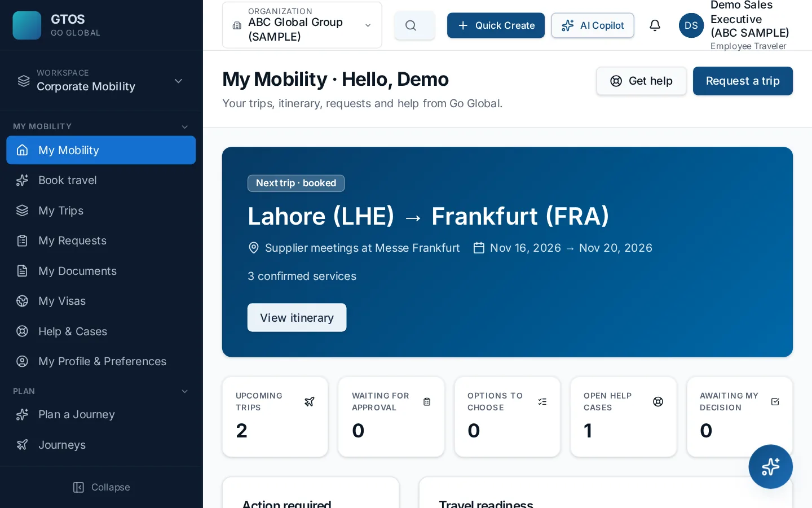The width and height of the screenshot is (812, 508).
Task: Click the location pin icon near Supplier meetings
Action: 254,248
